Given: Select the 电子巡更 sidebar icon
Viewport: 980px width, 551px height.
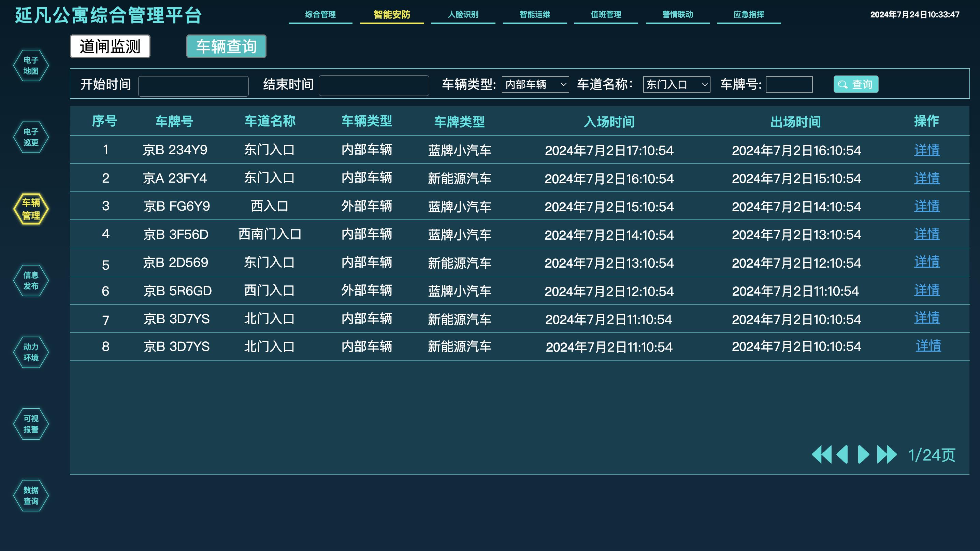Looking at the screenshot, I should point(31,137).
